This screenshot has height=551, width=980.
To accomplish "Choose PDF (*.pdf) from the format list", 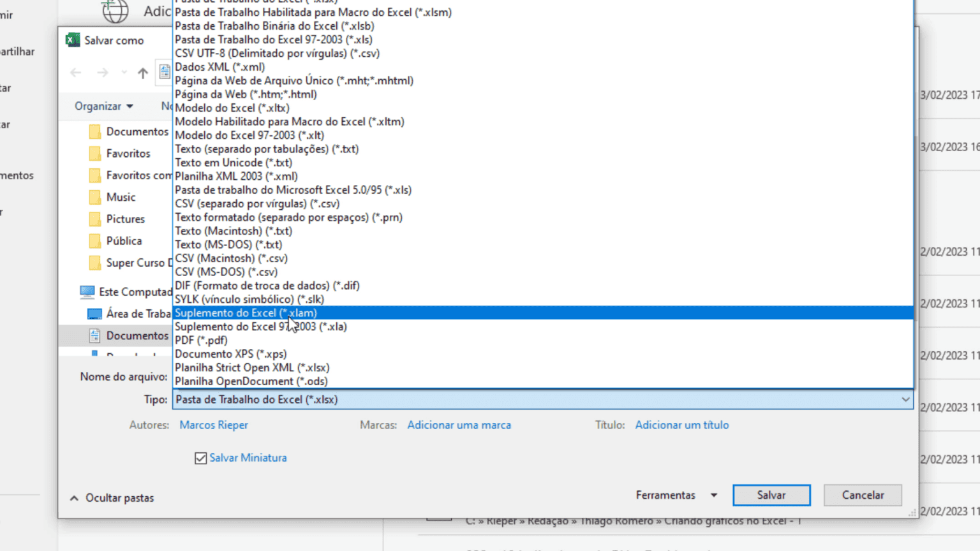I will 201,341.
